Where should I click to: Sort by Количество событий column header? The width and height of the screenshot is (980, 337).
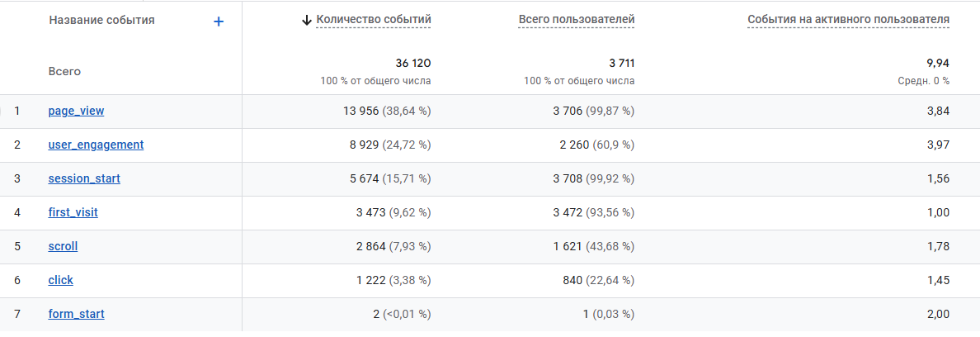tap(374, 20)
